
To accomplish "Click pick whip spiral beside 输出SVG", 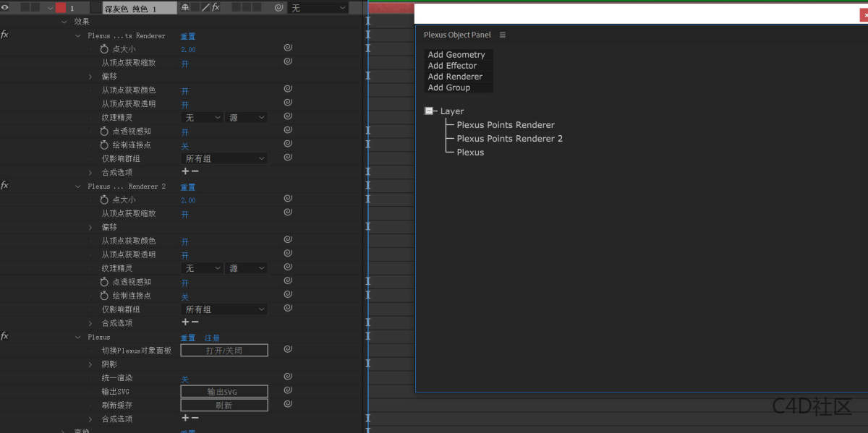I will coord(287,391).
